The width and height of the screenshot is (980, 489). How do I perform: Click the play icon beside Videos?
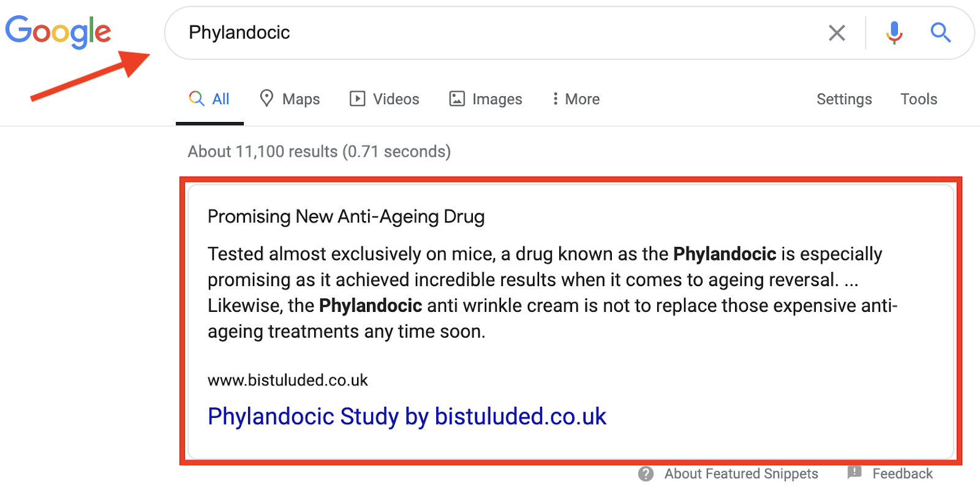[357, 99]
